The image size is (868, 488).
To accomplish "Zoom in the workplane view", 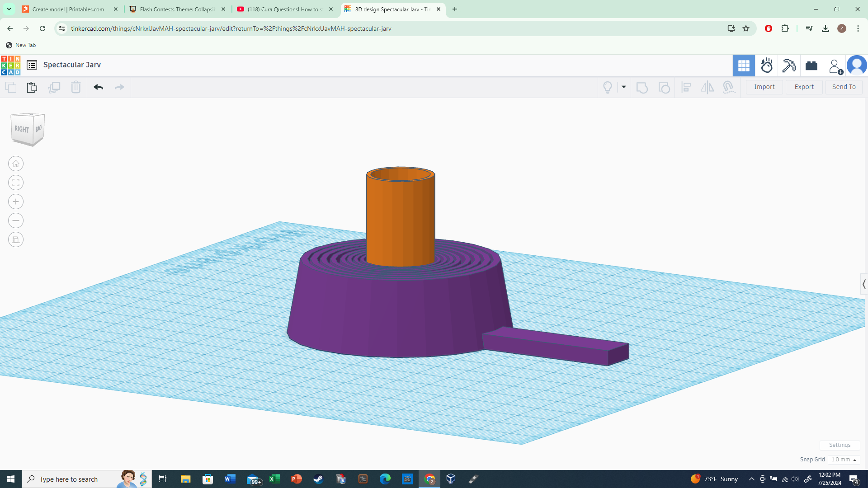I will pos(16,202).
